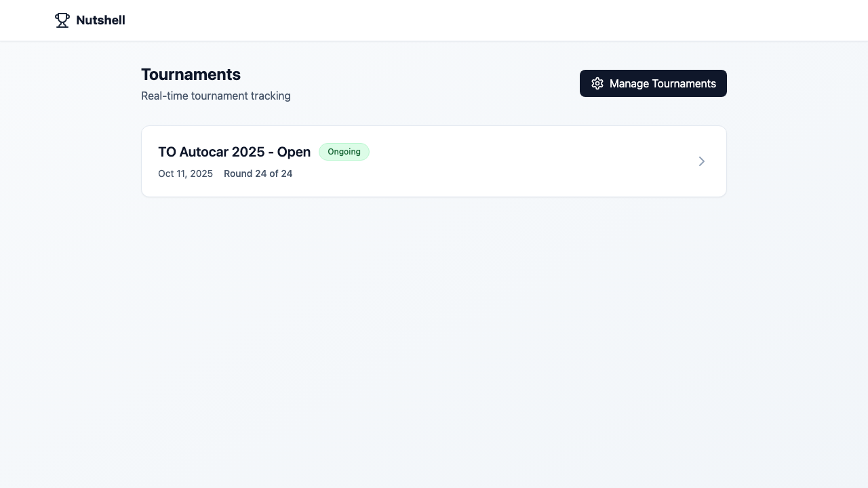Screen dimensions: 868x488
Task: Click the word "Open" in the tournament title
Action: (x=294, y=152)
